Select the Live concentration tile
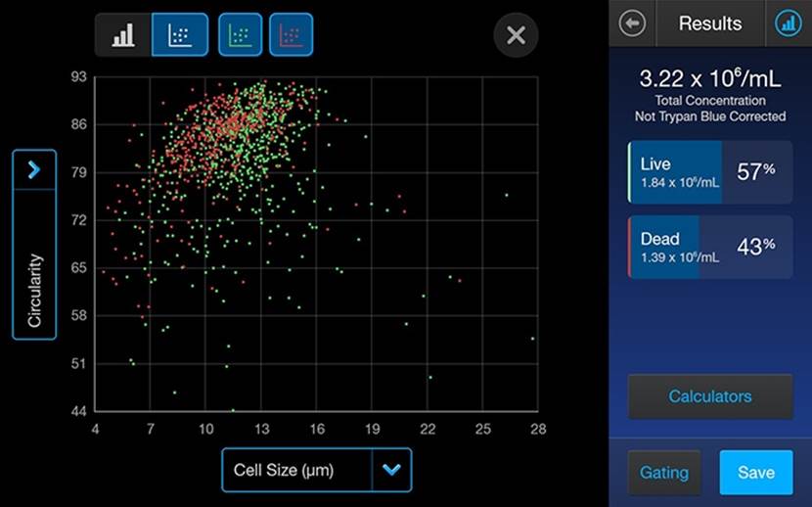 pyautogui.click(x=676, y=172)
